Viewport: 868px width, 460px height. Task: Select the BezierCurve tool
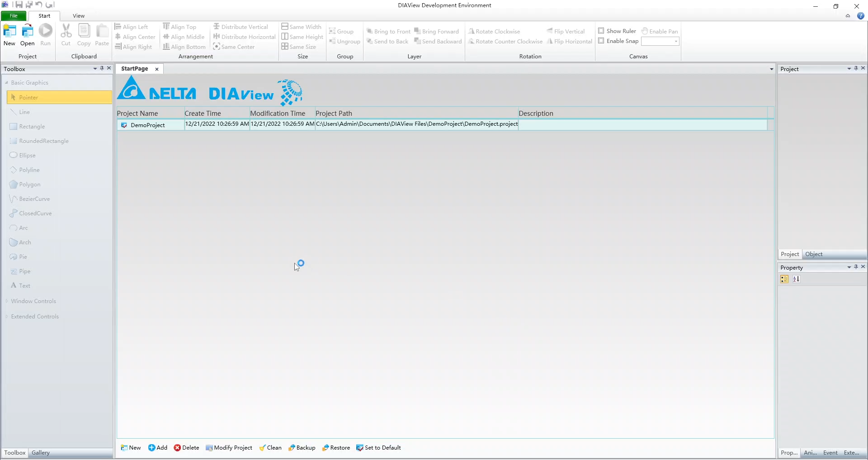pyautogui.click(x=34, y=199)
